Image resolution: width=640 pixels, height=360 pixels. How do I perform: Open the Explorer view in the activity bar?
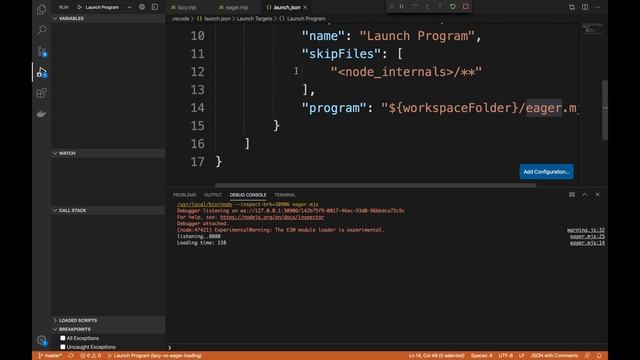[41, 9]
